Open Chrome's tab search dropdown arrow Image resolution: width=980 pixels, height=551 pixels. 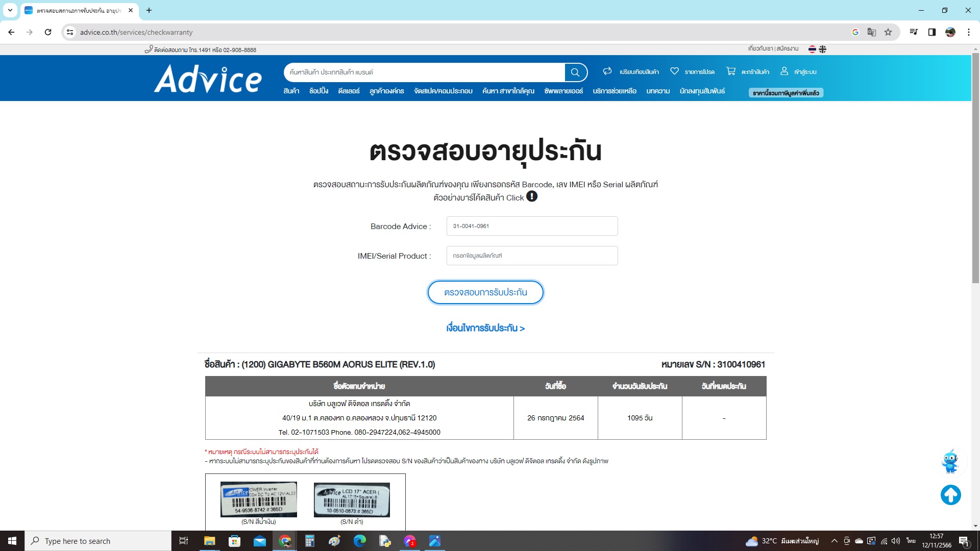click(x=10, y=10)
